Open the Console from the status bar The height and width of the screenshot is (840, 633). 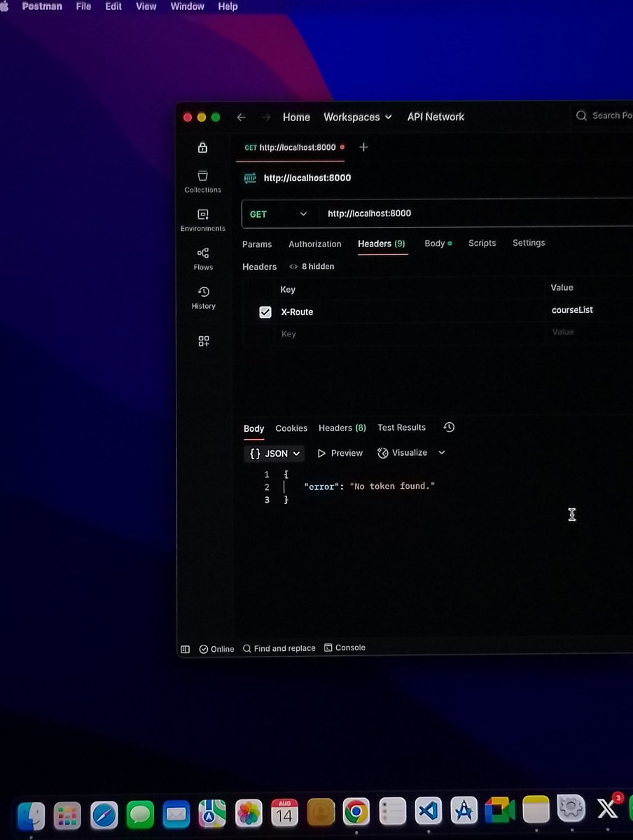point(345,647)
